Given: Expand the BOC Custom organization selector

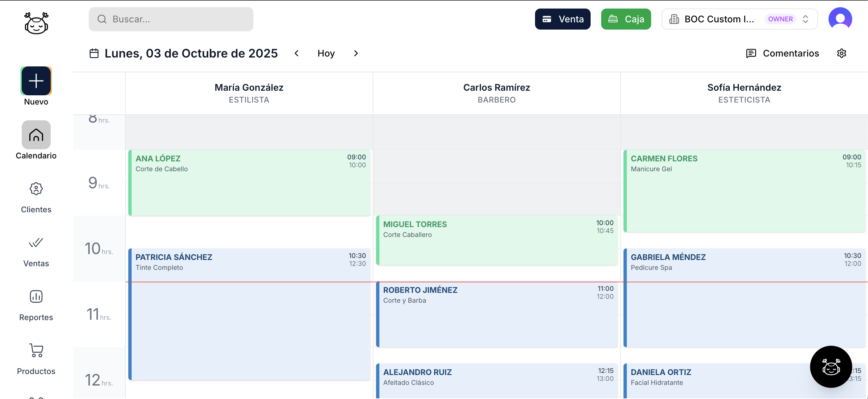Looking at the screenshot, I should click(739, 19).
